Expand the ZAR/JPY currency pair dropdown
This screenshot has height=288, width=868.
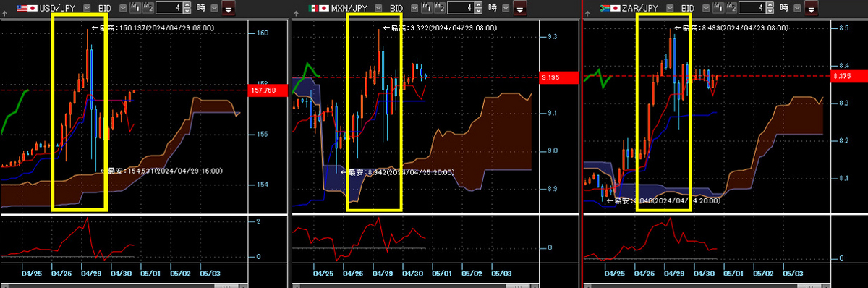pos(670,9)
